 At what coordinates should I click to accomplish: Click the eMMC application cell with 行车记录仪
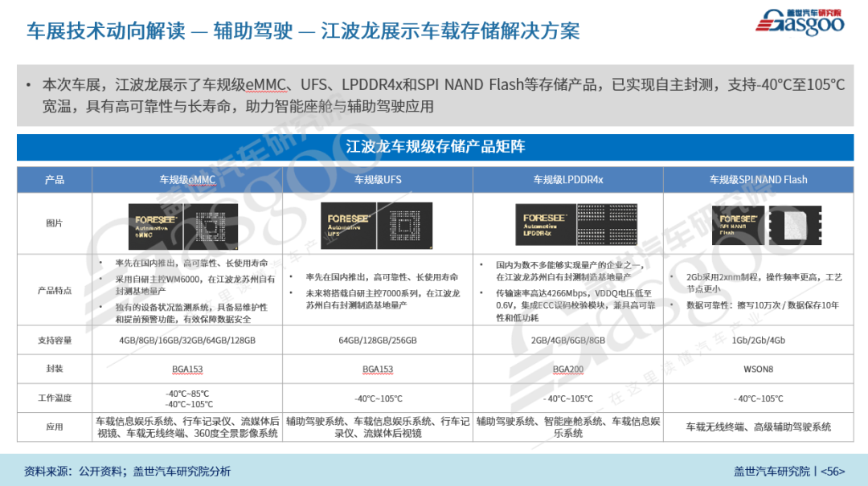[187, 427]
